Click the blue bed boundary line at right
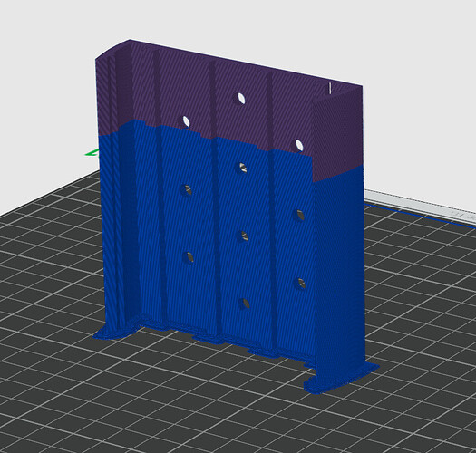The height and width of the screenshot is (453, 476). pos(421,215)
